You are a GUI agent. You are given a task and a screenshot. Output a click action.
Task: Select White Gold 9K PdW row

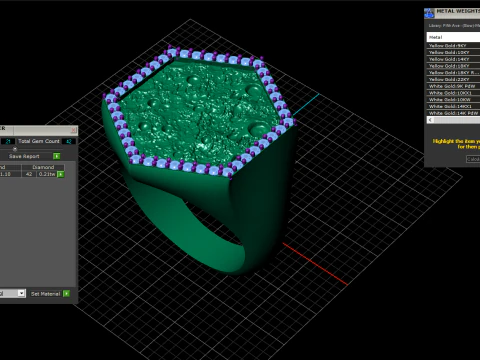pyautogui.click(x=453, y=86)
